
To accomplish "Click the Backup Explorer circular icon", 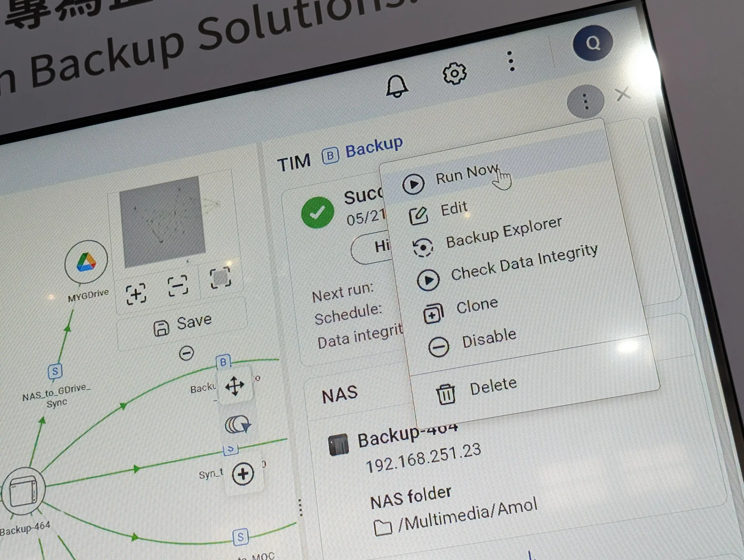I will tap(423, 247).
